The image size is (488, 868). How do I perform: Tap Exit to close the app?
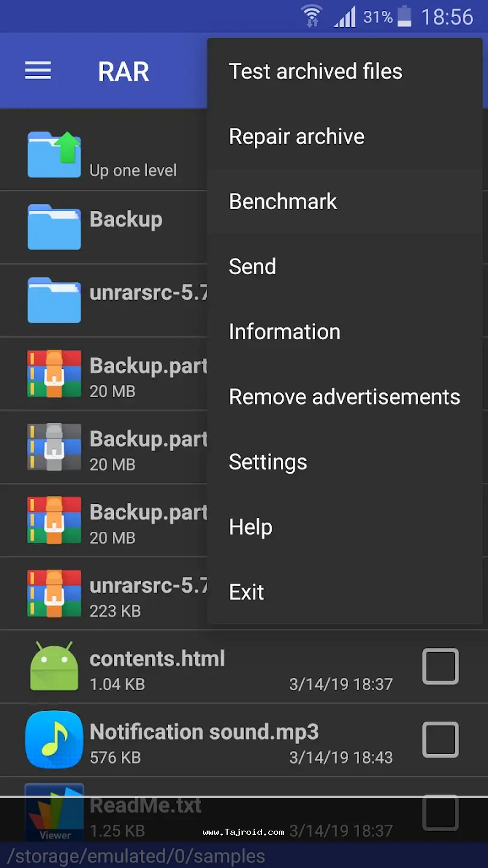coord(246,592)
